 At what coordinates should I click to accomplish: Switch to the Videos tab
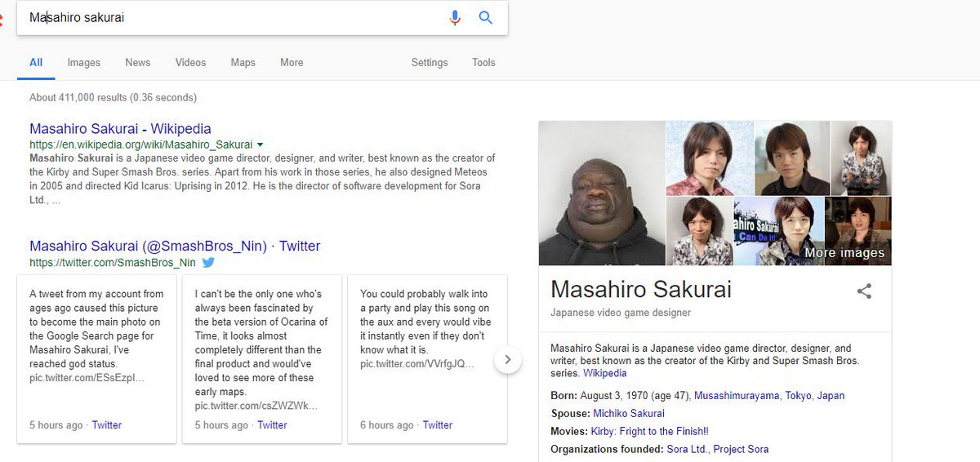pyautogui.click(x=190, y=62)
